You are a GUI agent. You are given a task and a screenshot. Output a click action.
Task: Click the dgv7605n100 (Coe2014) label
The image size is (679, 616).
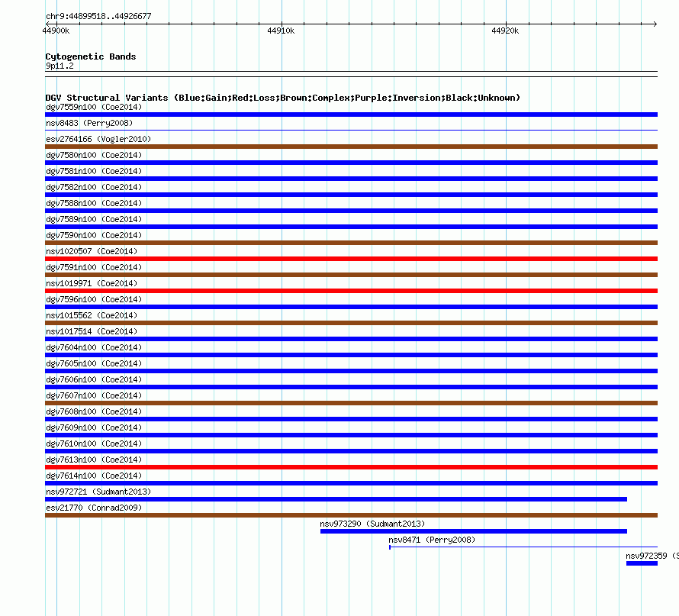(x=94, y=363)
